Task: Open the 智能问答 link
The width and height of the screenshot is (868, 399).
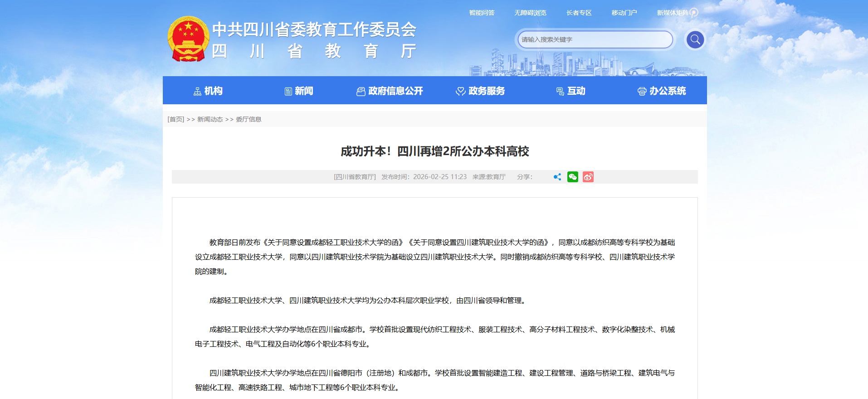Action: click(482, 13)
